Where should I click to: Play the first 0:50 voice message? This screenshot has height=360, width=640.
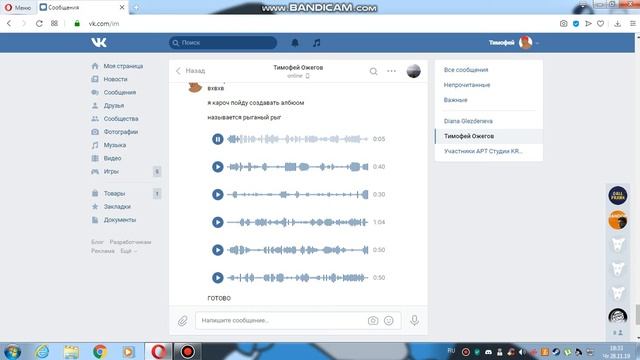(x=218, y=250)
